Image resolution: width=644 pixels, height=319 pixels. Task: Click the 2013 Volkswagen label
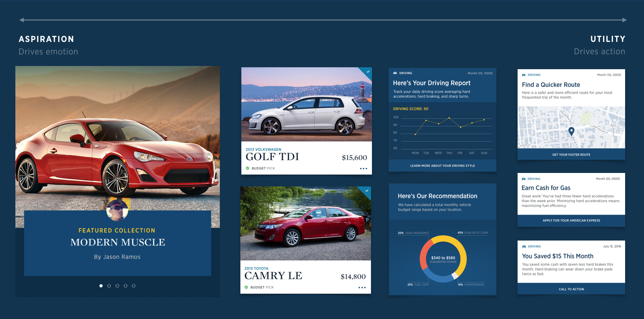[x=263, y=150]
